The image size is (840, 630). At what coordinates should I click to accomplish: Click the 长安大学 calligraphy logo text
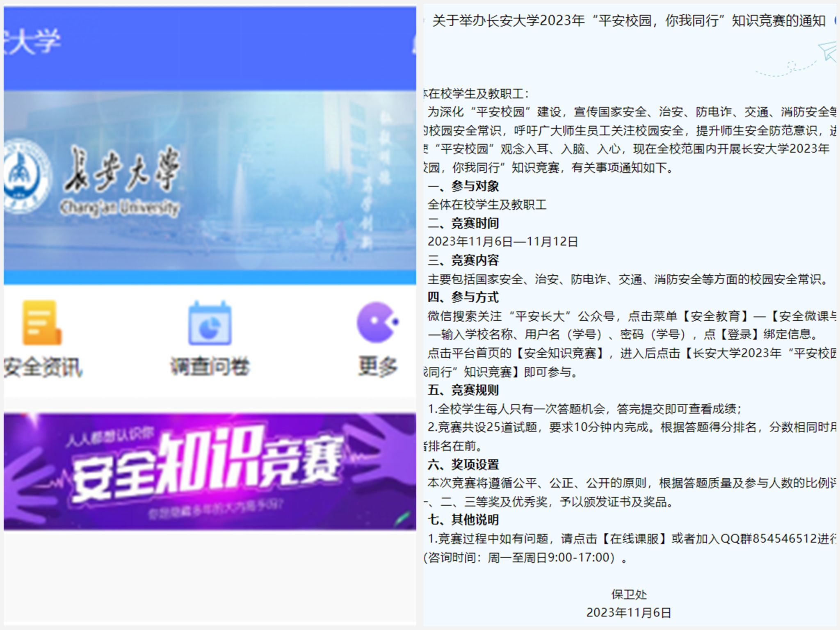(x=121, y=169)
